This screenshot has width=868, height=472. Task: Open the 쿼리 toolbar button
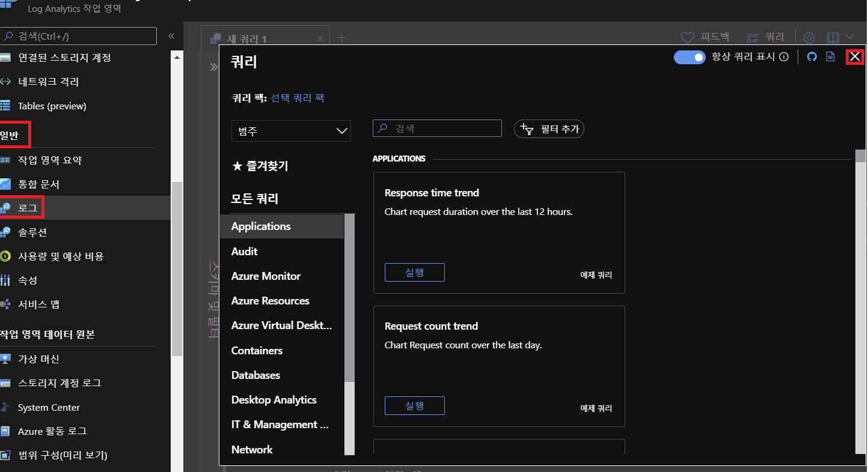click(765, 37)
